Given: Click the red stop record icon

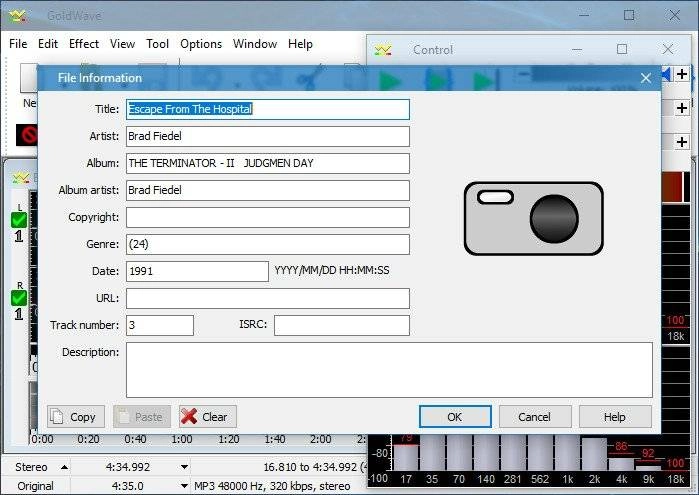Looking at the screenshot, I should point(26,135).
